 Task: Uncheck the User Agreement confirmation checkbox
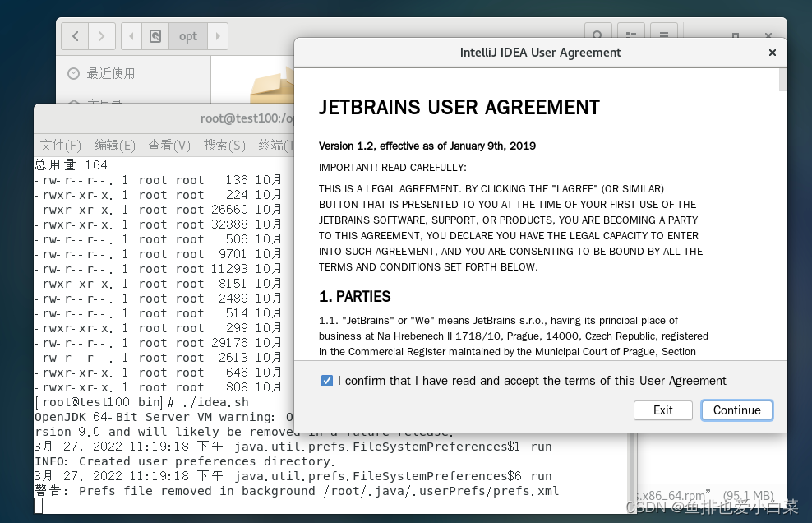tap(327, 381)
